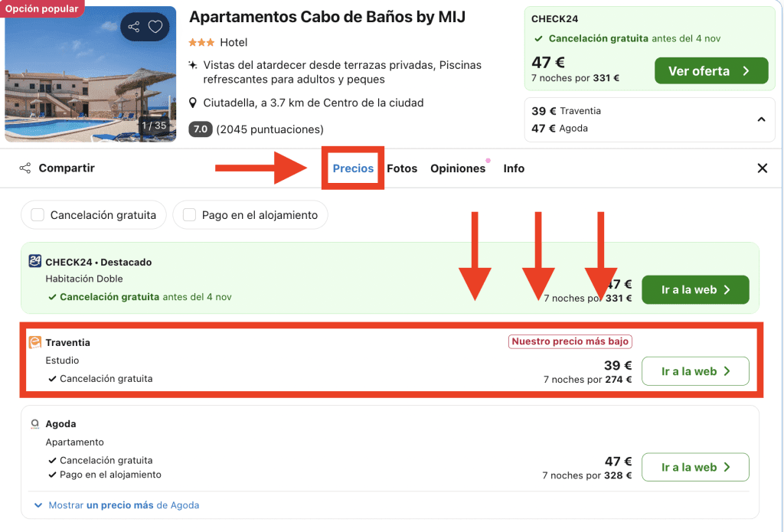Click the 7.0 rating score badge
The height and width of the screenshot is (532, 784).
(x=200, y=129)
